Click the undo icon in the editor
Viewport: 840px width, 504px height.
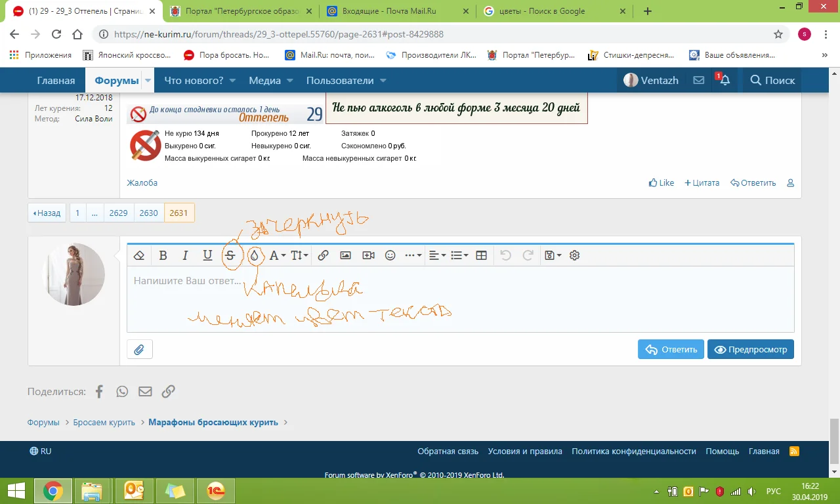pos(505,255)
